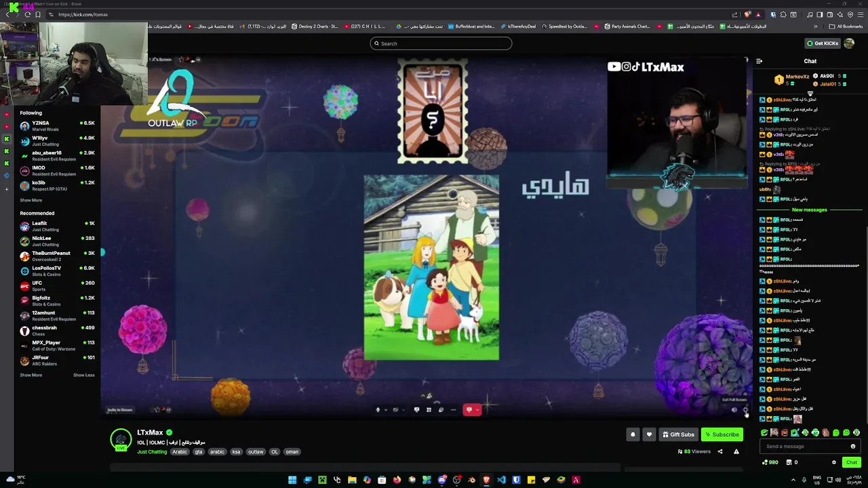Click the Get KICKs button
The width and height of the screenshot is (868, 488).
[823, 43]
